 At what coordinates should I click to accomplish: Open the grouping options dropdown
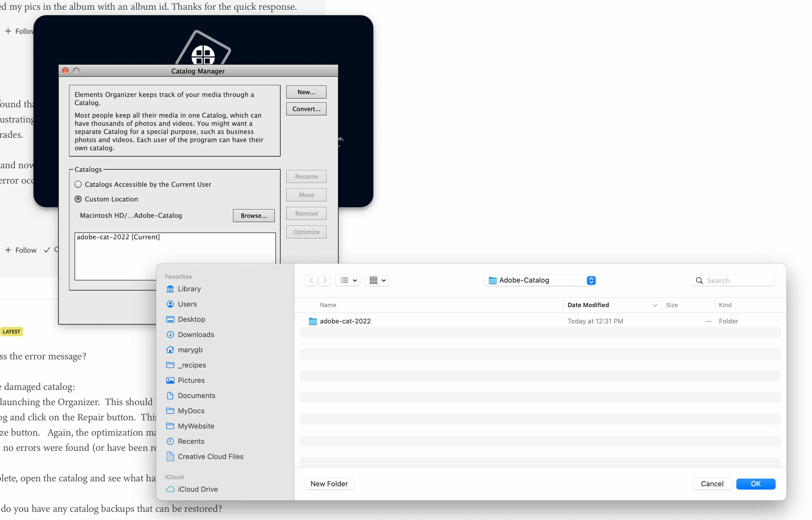point(377,280)
